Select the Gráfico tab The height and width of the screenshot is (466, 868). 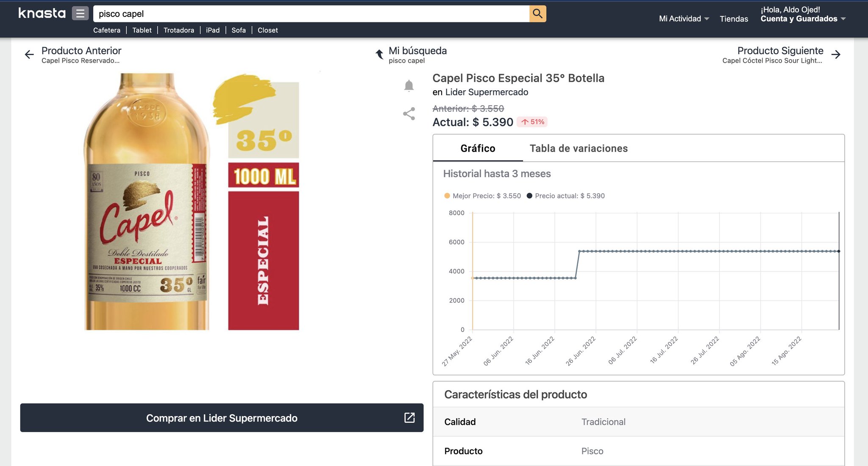478,148
